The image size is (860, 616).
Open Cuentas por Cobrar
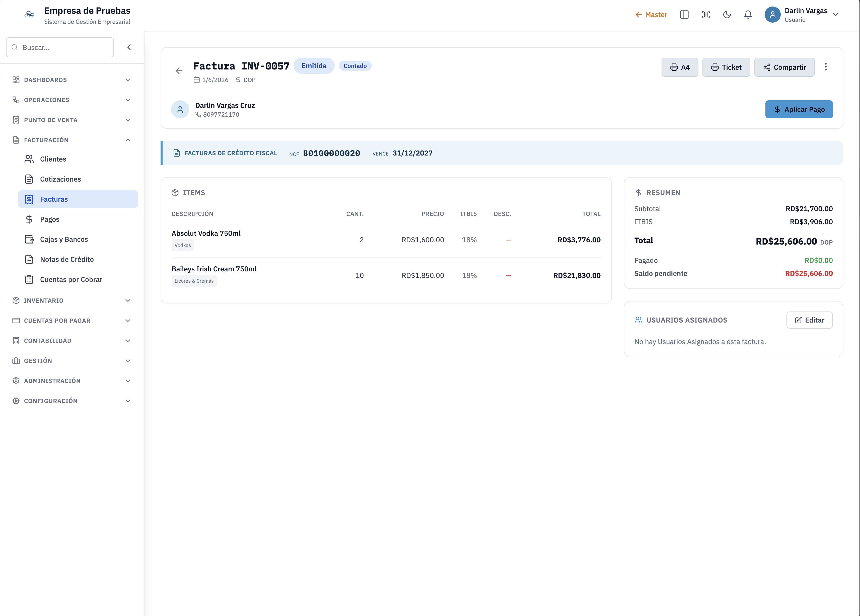coord(78,279)
